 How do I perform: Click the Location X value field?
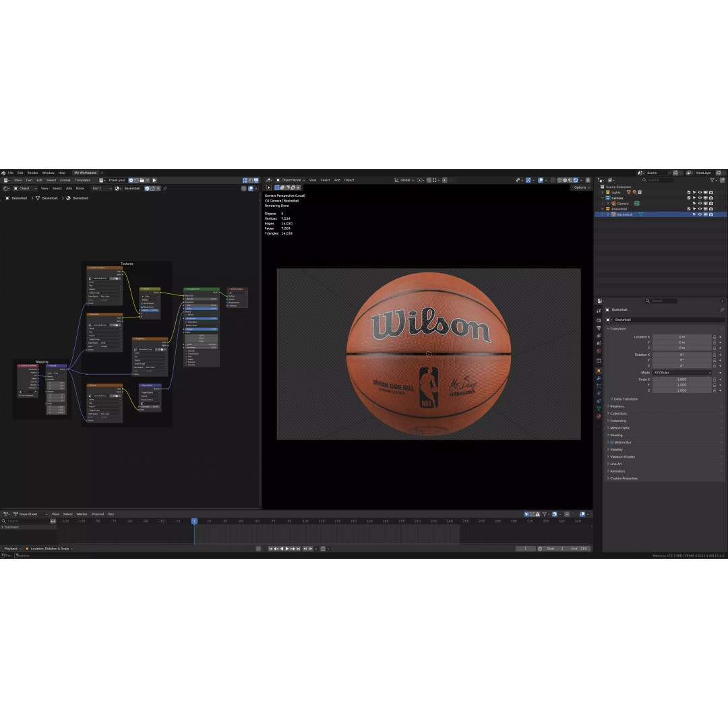[682, 337]
